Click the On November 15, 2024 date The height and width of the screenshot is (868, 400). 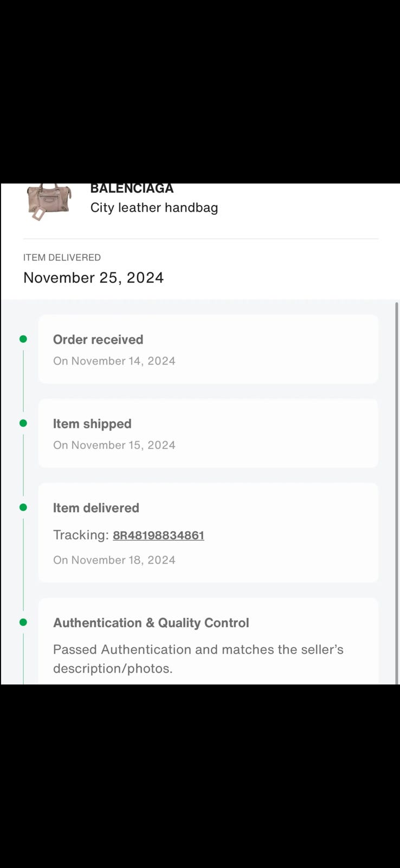point(114,445)
